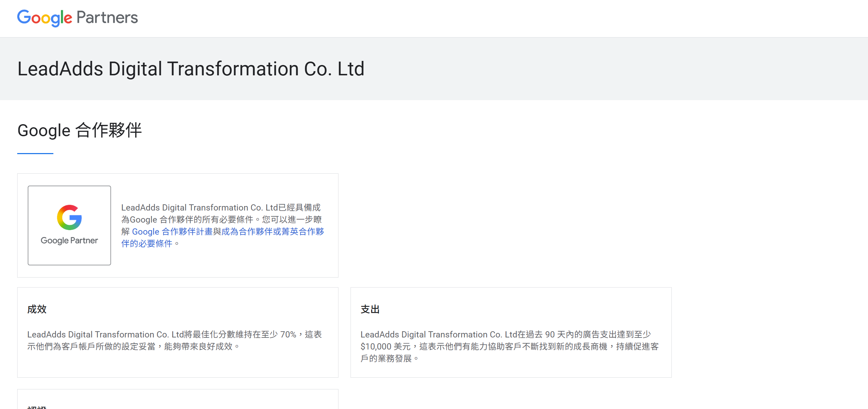This screenshot has width=868, height=409.
Task: Click the 最佳化分數 70% description text
Action: click(x=175, y=340)
